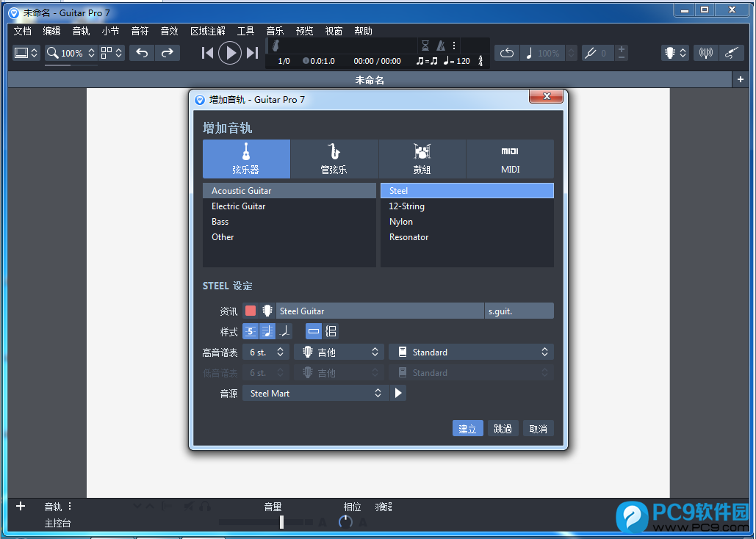Screen dimensions: 756x539
Task: Open the 音轨 three-dot options
Action: pyautogui.click(x=70, y=506)
